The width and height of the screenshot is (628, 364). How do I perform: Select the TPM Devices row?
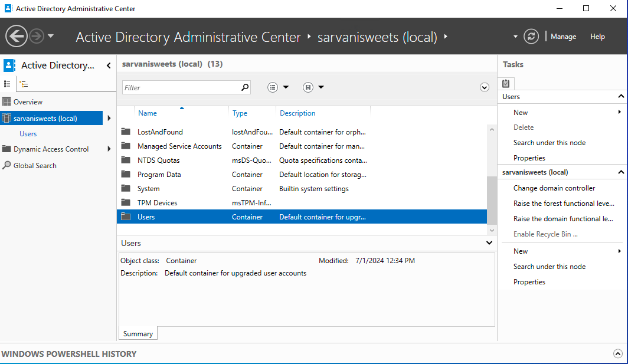[x=302, y=202]
